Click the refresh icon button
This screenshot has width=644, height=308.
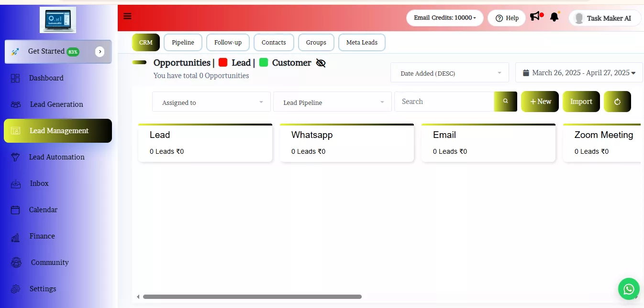(617, 102)
